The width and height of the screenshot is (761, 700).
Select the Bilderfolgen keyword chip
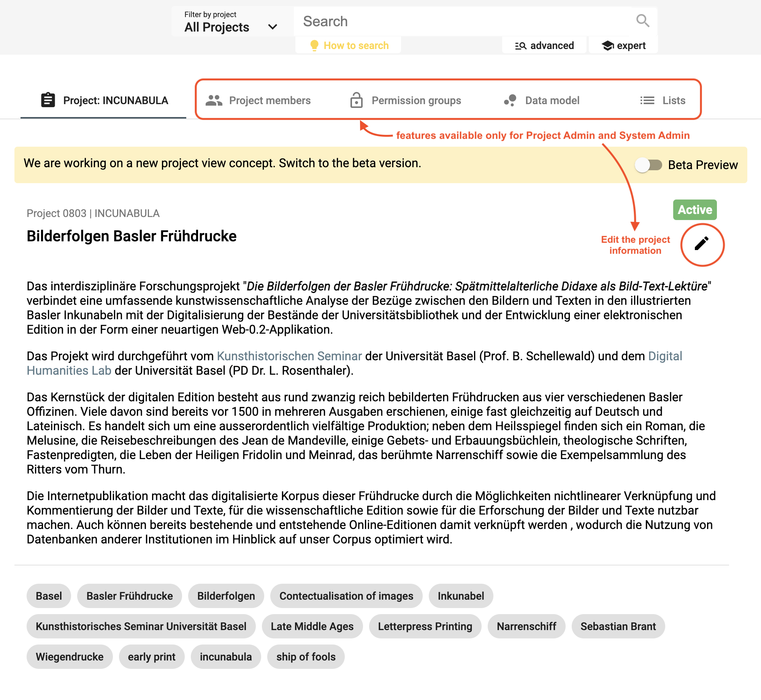[226, 596]
